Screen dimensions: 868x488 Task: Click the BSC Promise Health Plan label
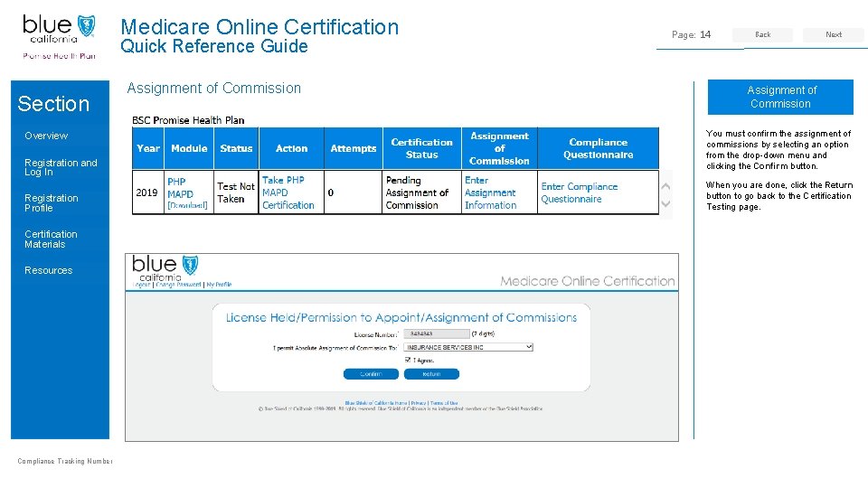point(188,120)
